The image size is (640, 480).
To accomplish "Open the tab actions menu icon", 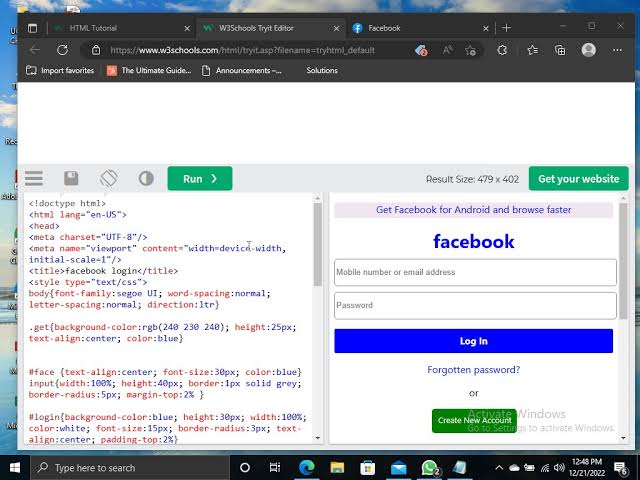I will (32, 28).
